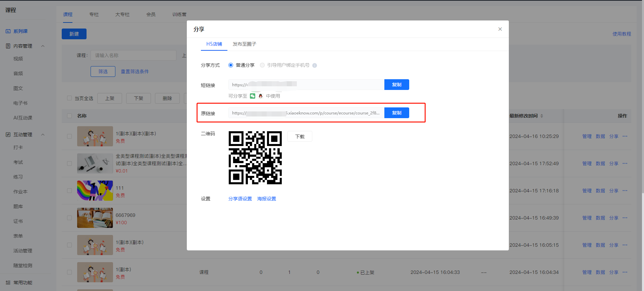Click the info icon beside 引导用户绑定手机号
644x291 pixels.
315,65
